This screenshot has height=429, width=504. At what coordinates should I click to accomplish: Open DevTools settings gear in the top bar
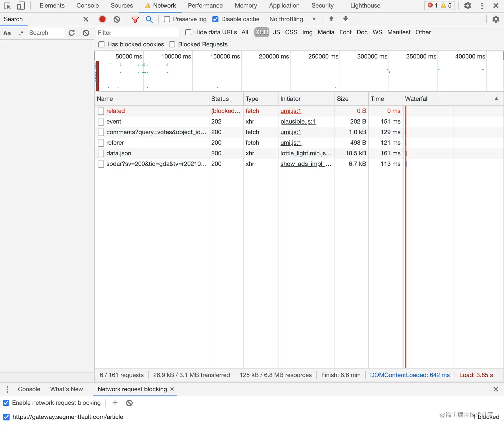point(468,6)
